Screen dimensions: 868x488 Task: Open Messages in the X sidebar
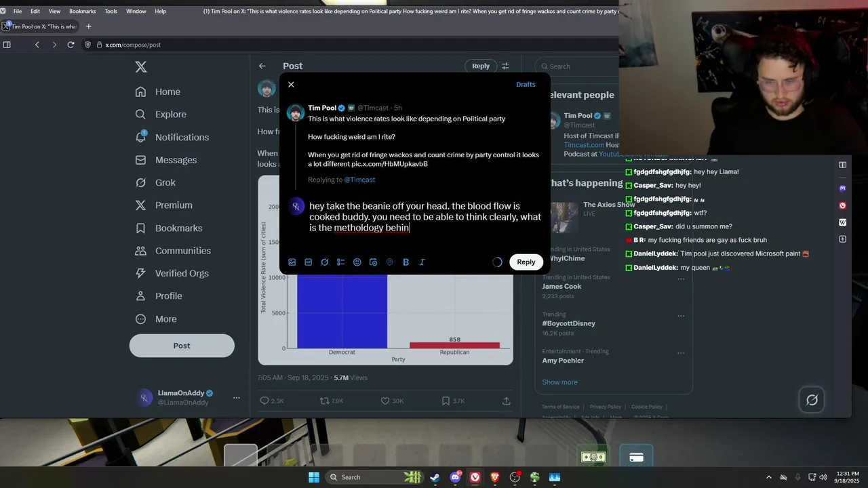coord(166,160)
